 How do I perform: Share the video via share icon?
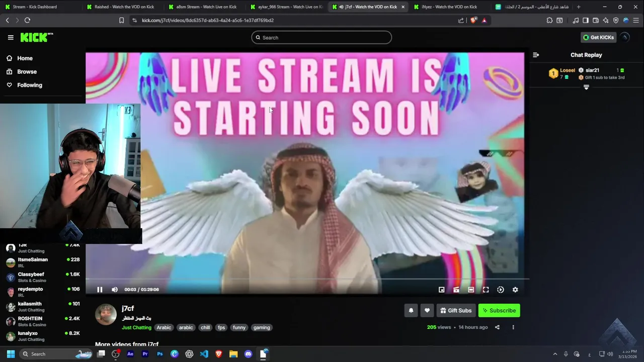point(497,327)
